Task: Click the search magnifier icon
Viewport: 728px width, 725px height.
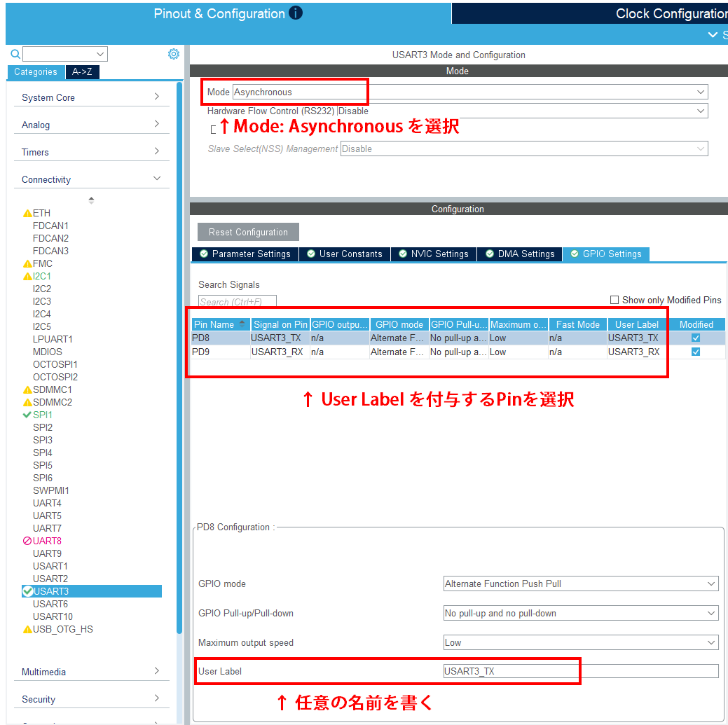Action: click(x=15, y=54)
